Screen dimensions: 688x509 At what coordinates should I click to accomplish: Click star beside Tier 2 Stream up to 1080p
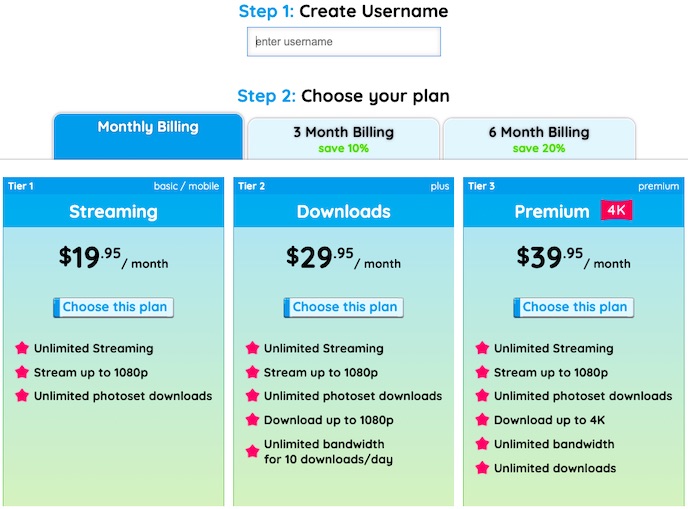click(252, 373)
